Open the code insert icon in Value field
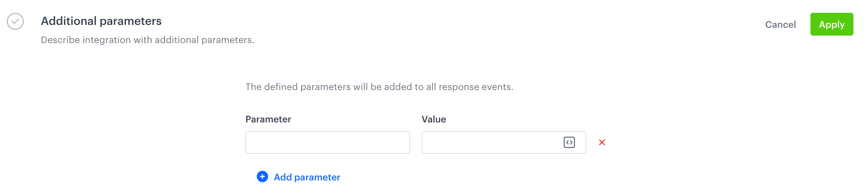The height and width of the screenshot is (195, 868). tap(569, 142)
